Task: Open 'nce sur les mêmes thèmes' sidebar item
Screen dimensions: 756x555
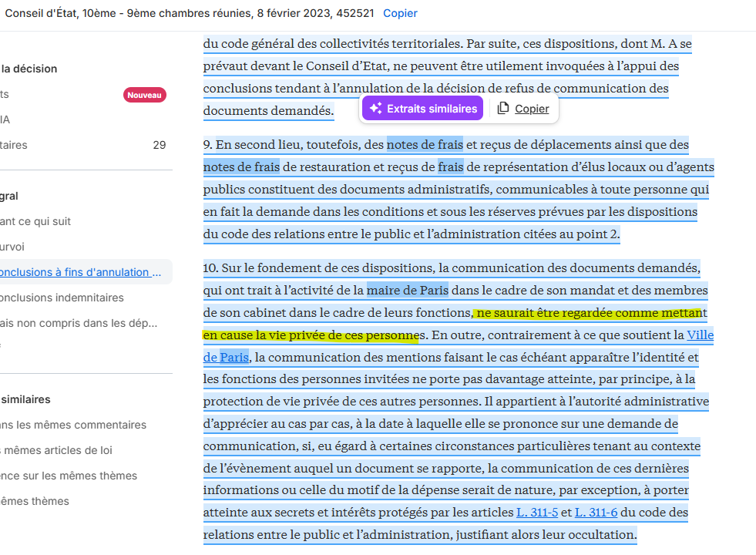Action: (x=69, y=476)
